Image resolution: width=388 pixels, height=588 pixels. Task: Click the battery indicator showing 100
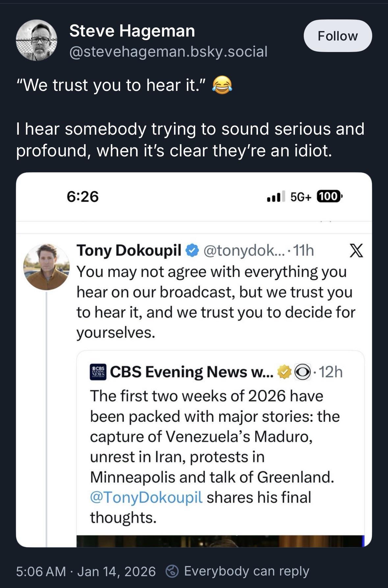[329, 197]
